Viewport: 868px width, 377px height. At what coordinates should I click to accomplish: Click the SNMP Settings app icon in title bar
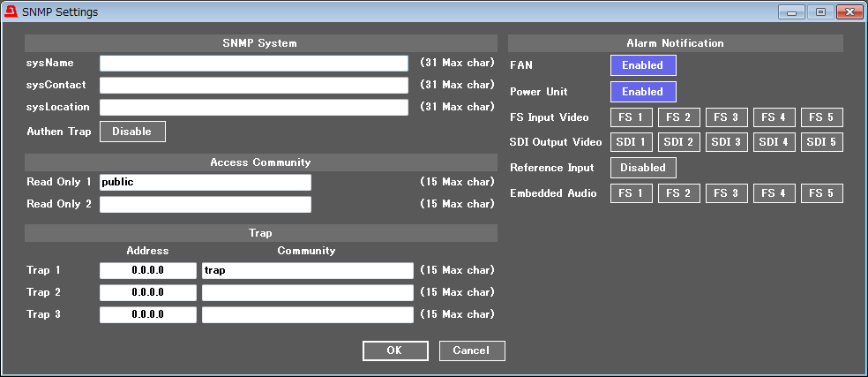(x=11, y=12)
